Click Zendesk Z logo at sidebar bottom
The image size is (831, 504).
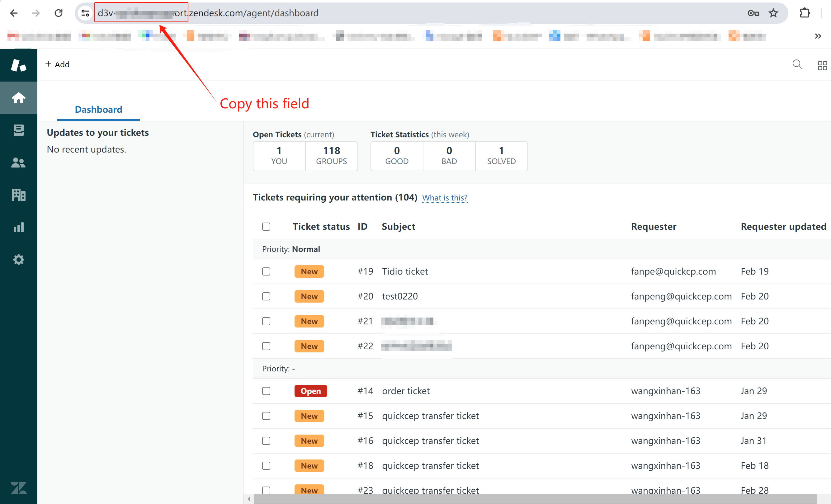pyautogui.click(x=19, y=488)
